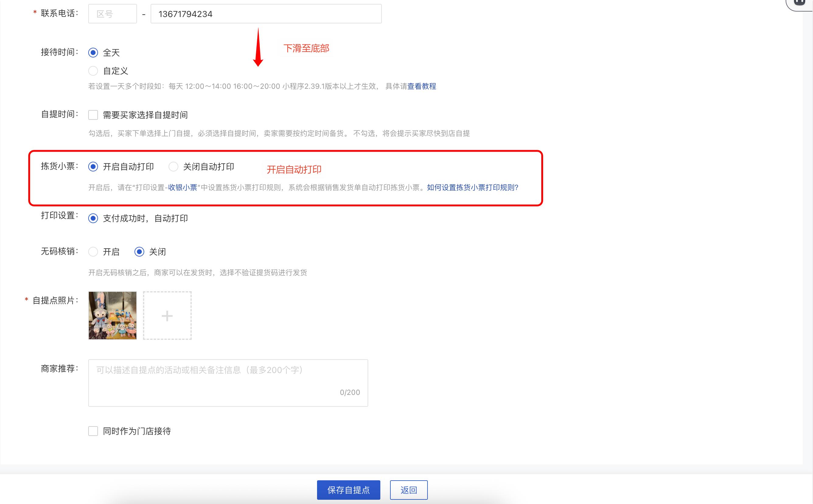Select 自定义 reception time option

click(x=93, y=71)
